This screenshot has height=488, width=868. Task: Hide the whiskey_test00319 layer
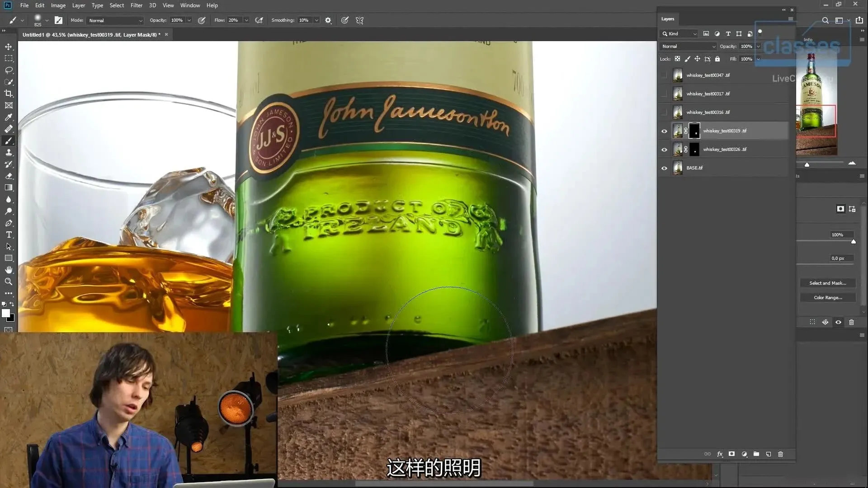pos(664,131)
